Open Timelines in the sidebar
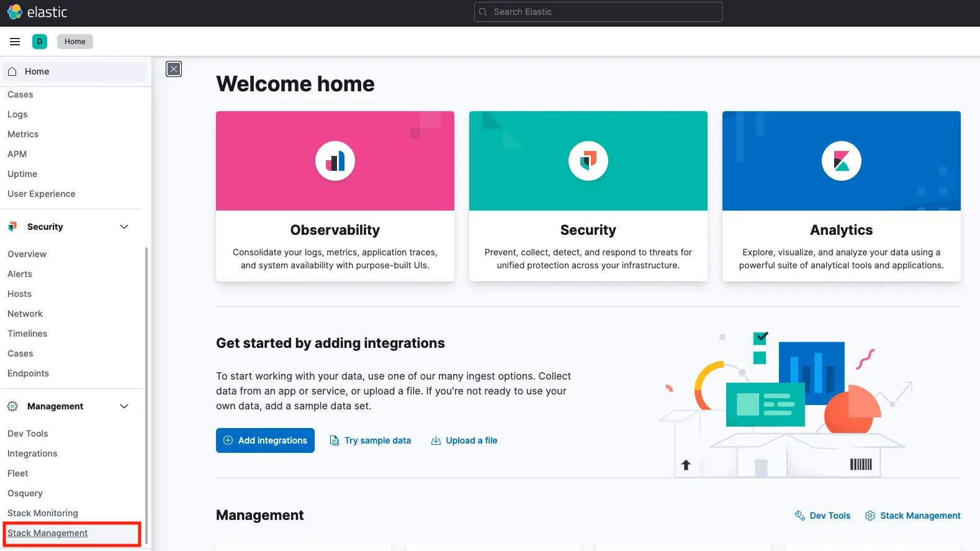This screenshot has height=551, width=980. 27,334
